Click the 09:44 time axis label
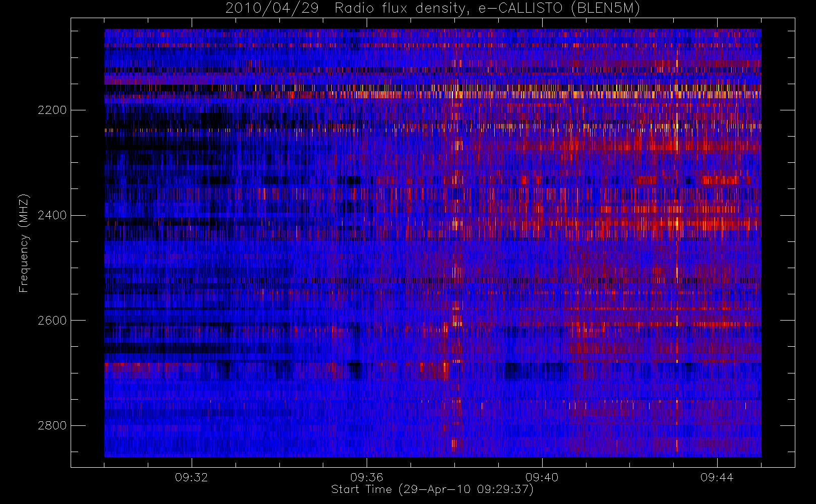Image resolution: width=816 pixels, height=504 pixels. coord(717,477)
